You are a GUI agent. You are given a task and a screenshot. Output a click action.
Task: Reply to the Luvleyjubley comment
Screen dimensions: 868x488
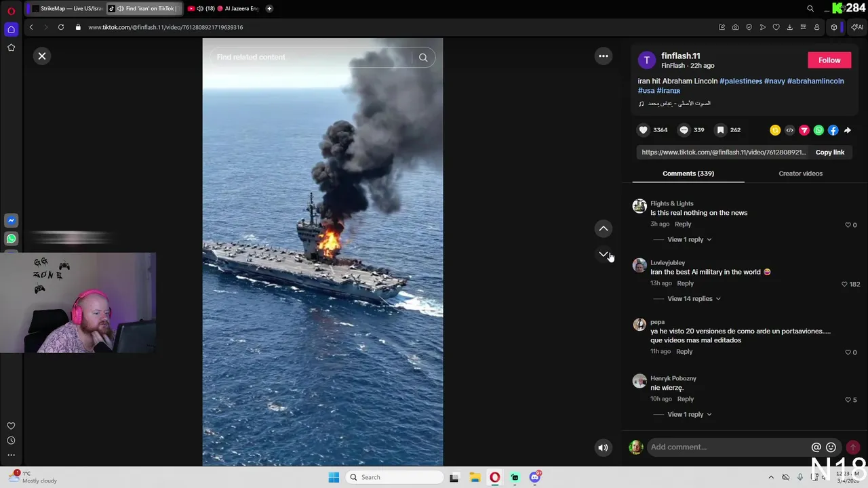pyautogui.click(x=685, y=283)
